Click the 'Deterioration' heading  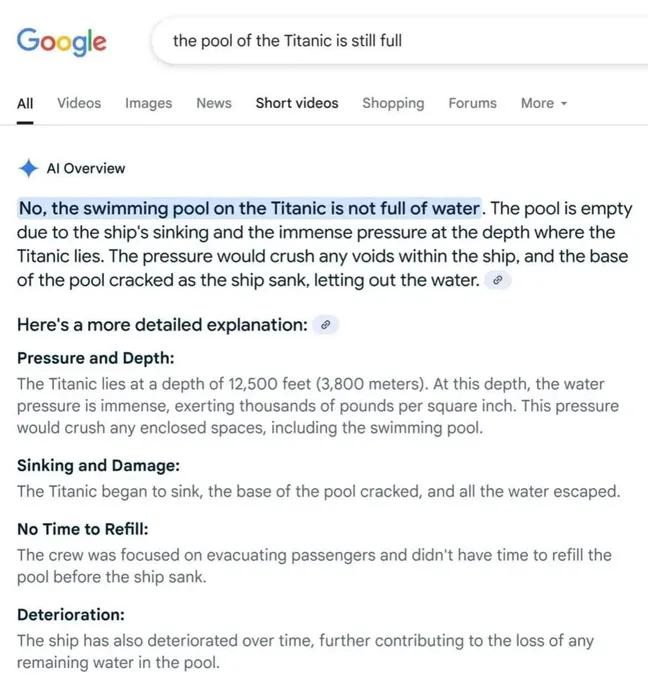[x=70, y=614]
